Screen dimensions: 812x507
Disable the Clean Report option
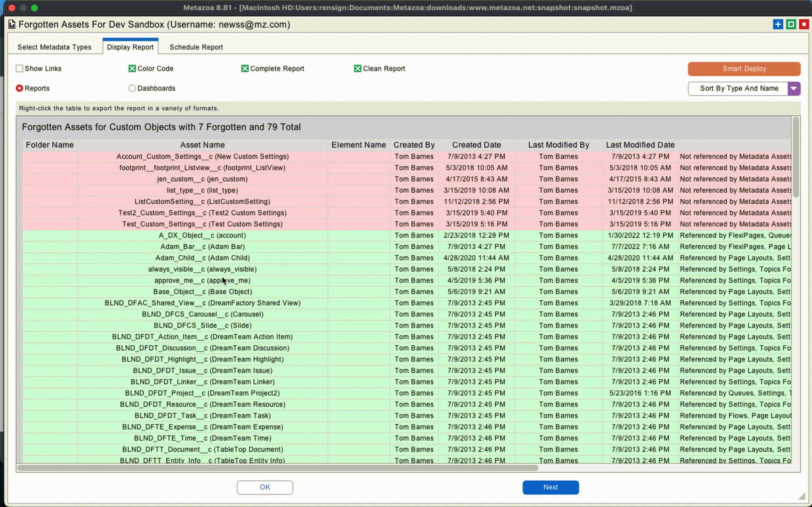coord(358,69)
